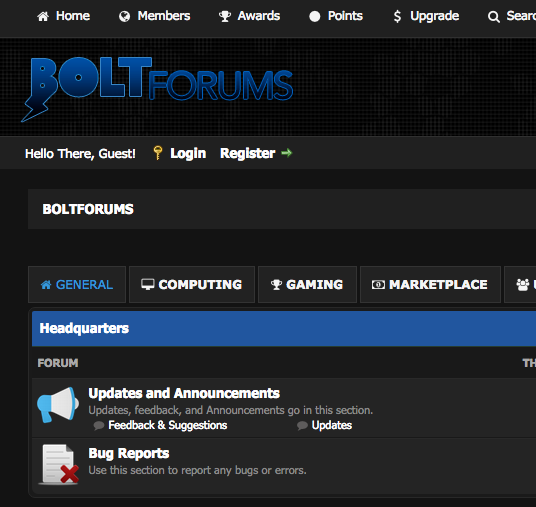Switch to the GAMING tab
Image resolution: width=536 pixels, height=507 pixels.
[307, 284]
